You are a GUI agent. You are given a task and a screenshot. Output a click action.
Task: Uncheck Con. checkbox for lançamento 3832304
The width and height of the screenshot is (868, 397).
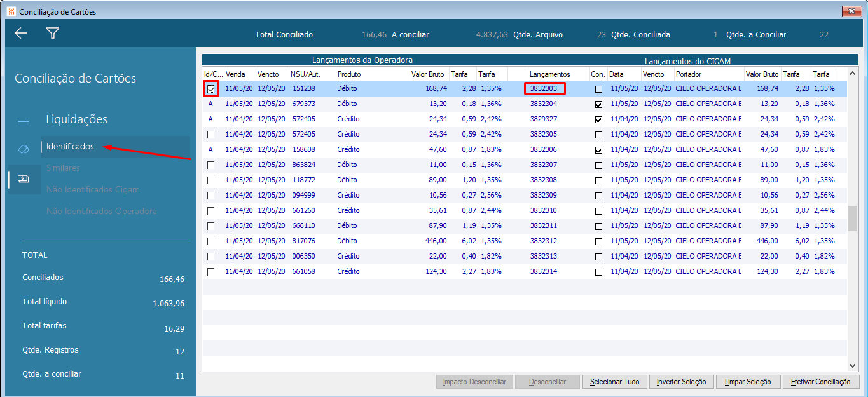pos(598,104)
